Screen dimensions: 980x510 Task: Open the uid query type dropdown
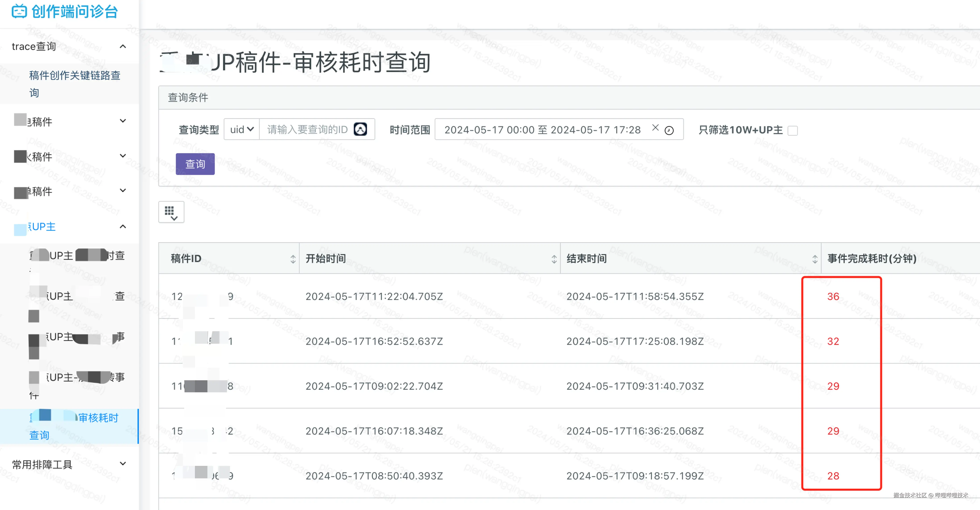tap(242, 130)
